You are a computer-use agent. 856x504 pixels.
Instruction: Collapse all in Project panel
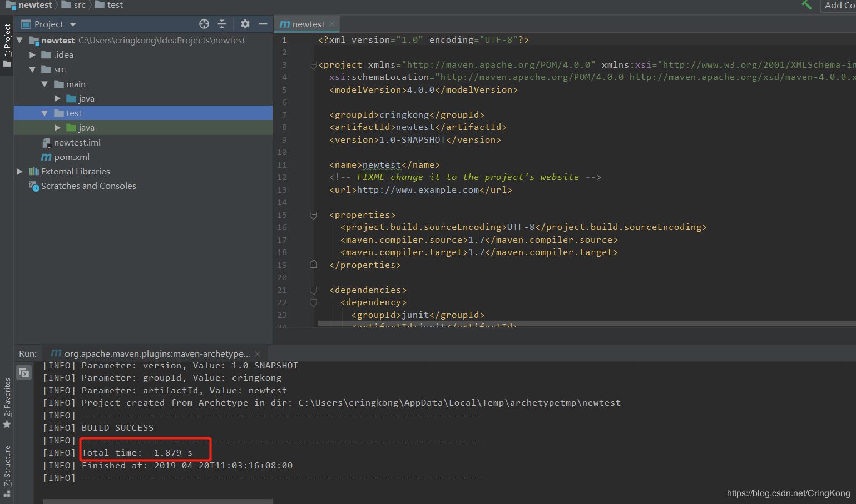pyautogui.click(x=222, y=24)
